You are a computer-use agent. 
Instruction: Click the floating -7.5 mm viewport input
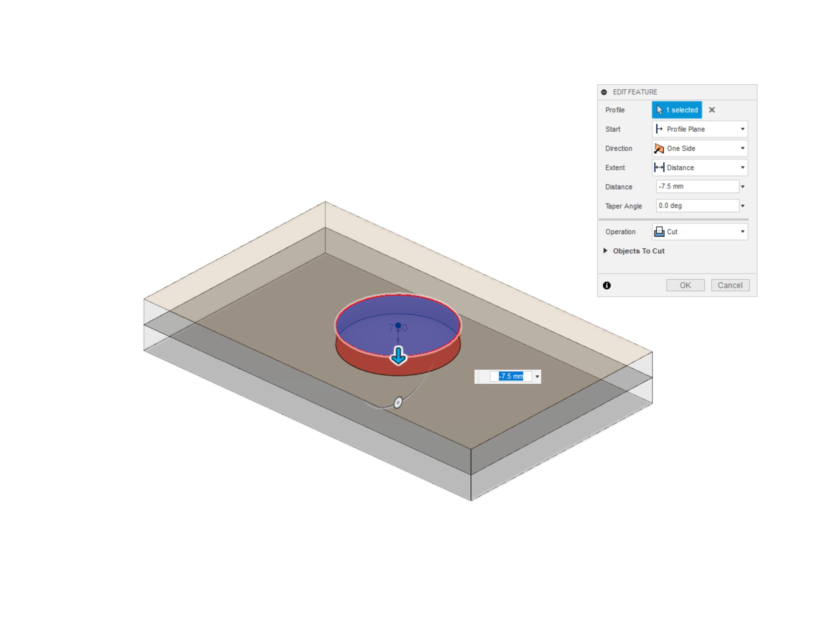pos(511,376)
